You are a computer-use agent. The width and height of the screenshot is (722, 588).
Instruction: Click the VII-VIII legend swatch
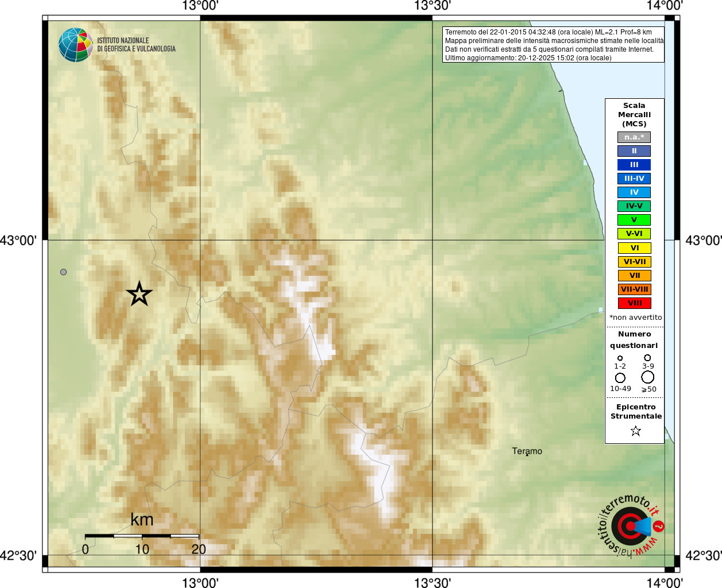pos(634,289)
